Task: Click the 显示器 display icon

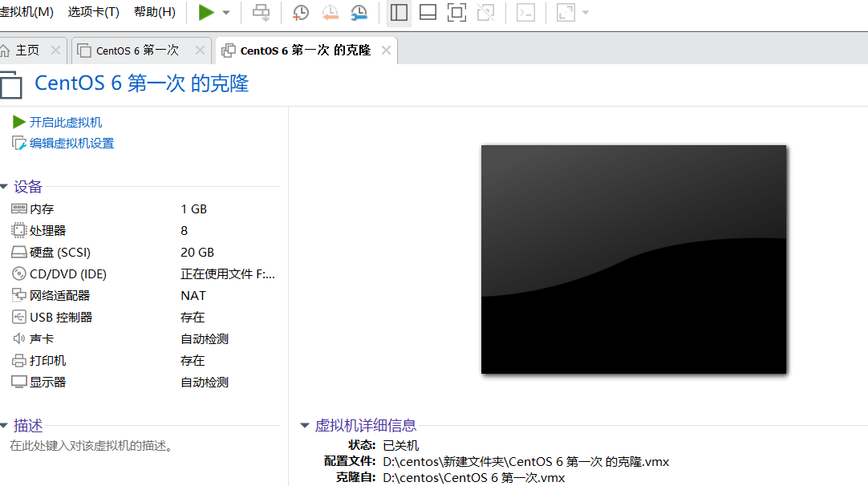Action: coord(18,382)
